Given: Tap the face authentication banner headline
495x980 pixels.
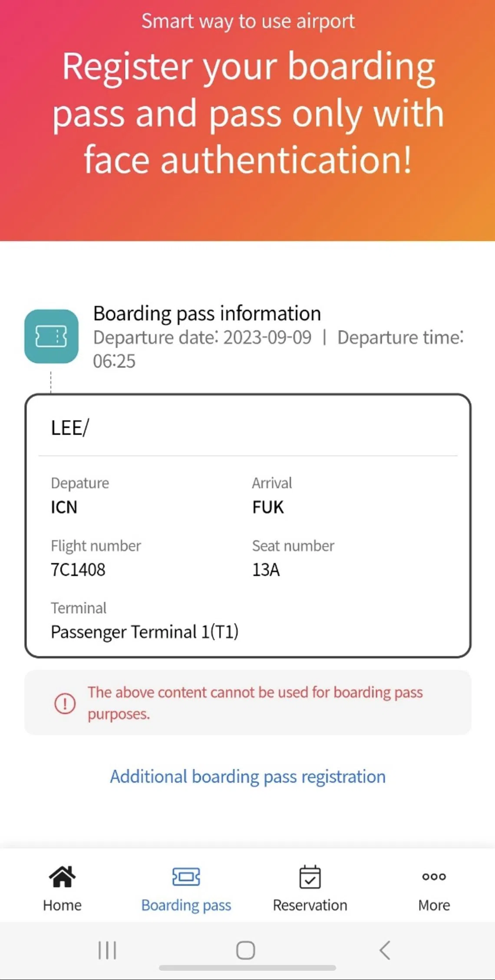Looking at the screenshot, I should click(x=247, y=113).
